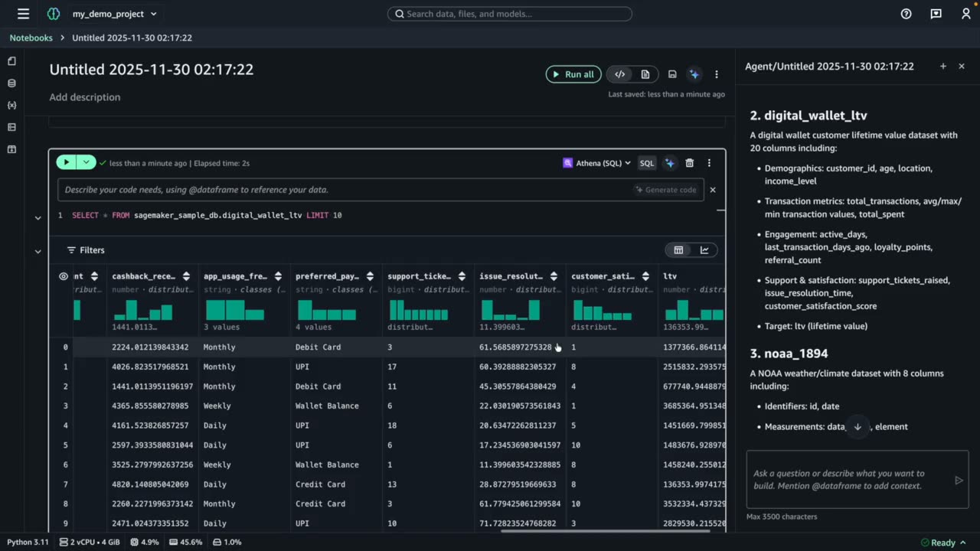Show results as table view
This screenshot has height=551, width=980.
pos(678,250)
